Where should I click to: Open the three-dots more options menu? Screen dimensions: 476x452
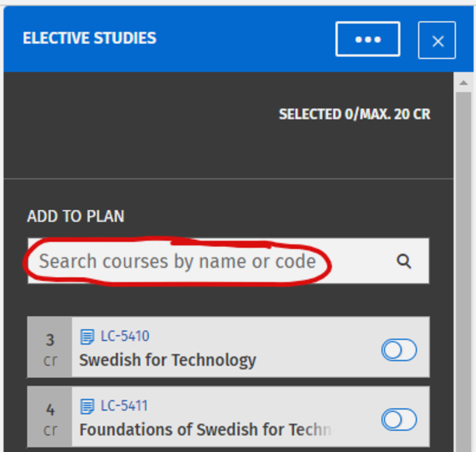pos(368,39)
